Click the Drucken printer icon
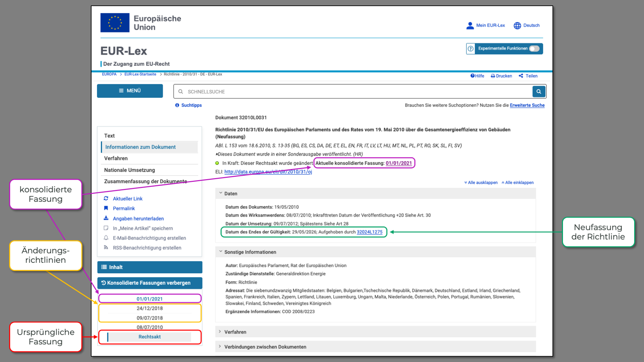The width and height of the screenshot is (644, 362). point(493,76)
